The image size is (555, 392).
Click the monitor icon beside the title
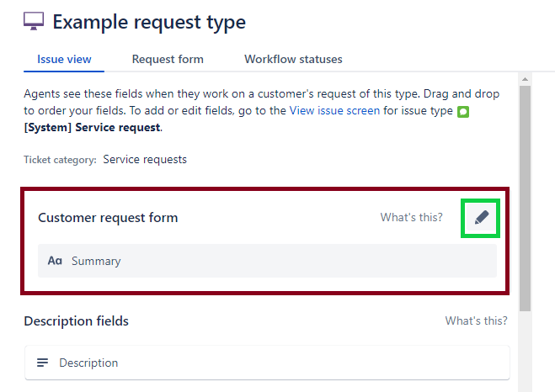tap(35, 22)
